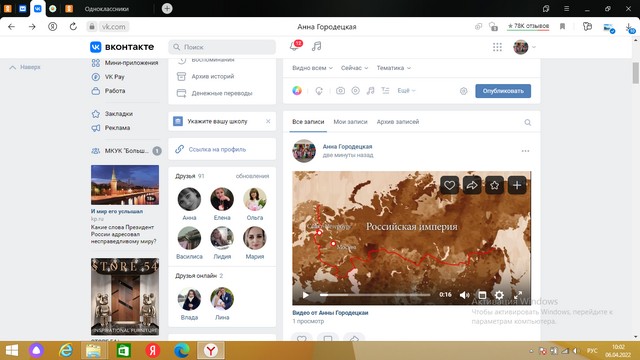Image resolution: width=640 pixels, height=360 pixels.
Task: Switch to the Мои записи tab
Action: coord(350,122)
